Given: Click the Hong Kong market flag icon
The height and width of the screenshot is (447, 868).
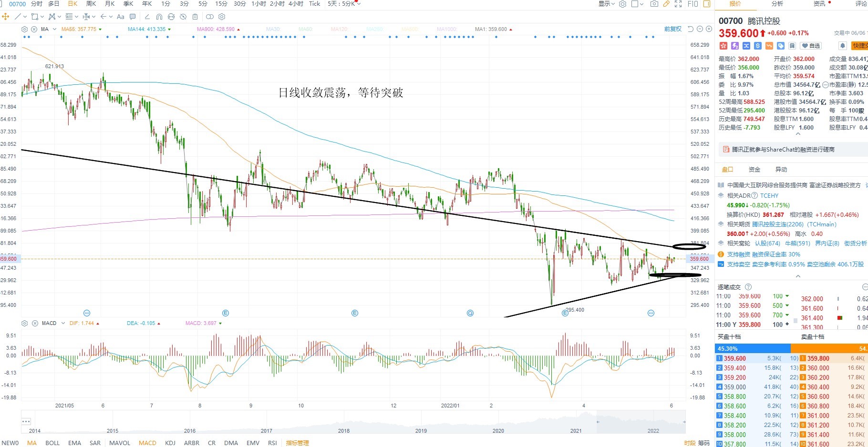Looking at the screenshot, I should pyautogui.click(x=723, y=46).
